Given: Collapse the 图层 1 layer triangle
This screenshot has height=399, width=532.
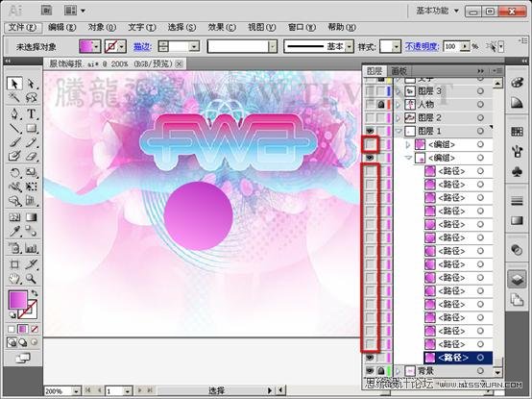Looking at the screenshot, I should [x=399, y=131].
